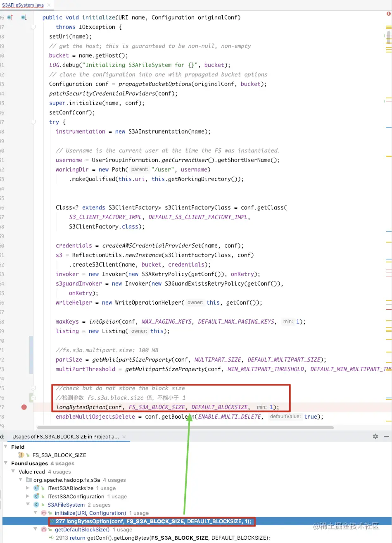The width and height of the screenshot is (392, 543).
Task: Remove the red breakpoint at longBytesOption line
Action: click(x=24, y=407)
